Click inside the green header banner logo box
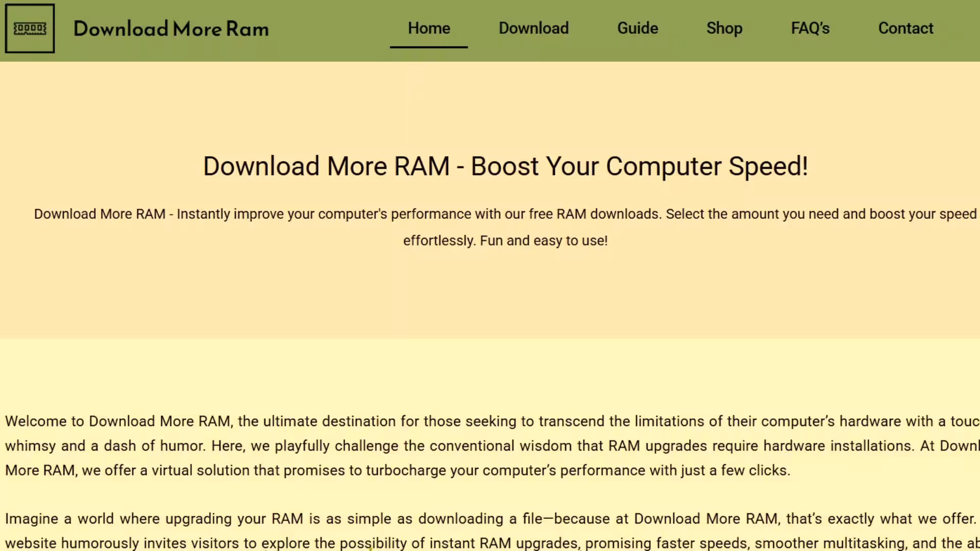 tap(29, 28)
